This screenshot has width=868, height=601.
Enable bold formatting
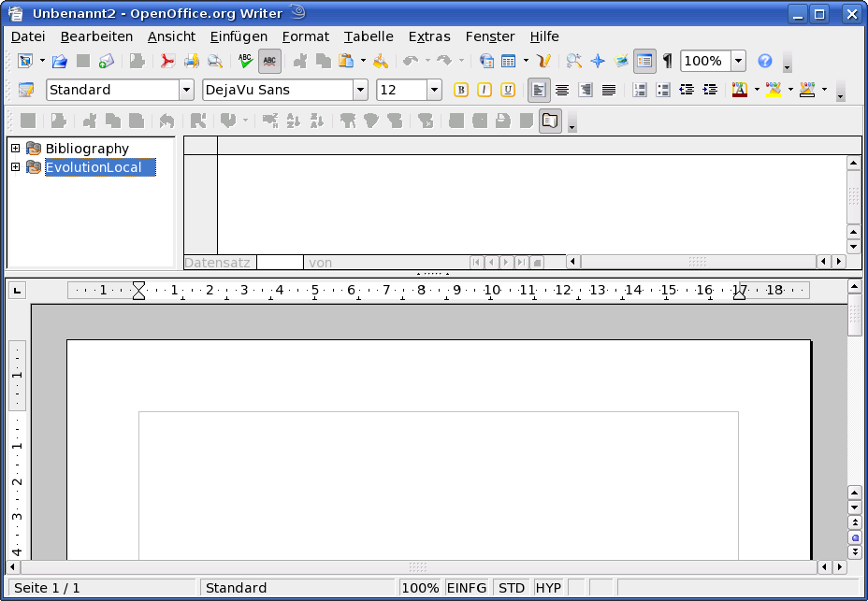[459, 89]
